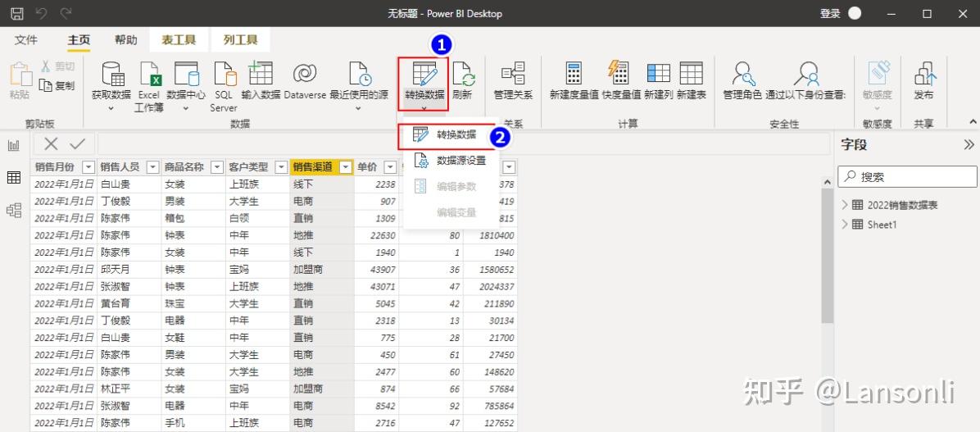Open 管理角色 (Manage roles)

pyautogui.click(x=742, y=81)
